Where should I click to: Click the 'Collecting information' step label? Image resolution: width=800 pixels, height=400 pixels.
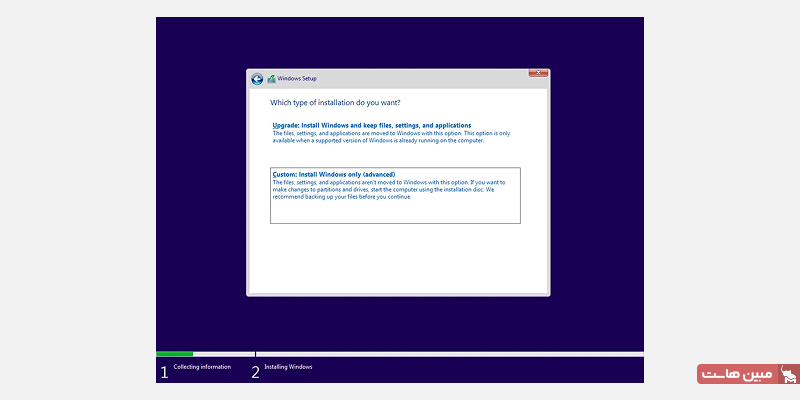click(202, 367)
